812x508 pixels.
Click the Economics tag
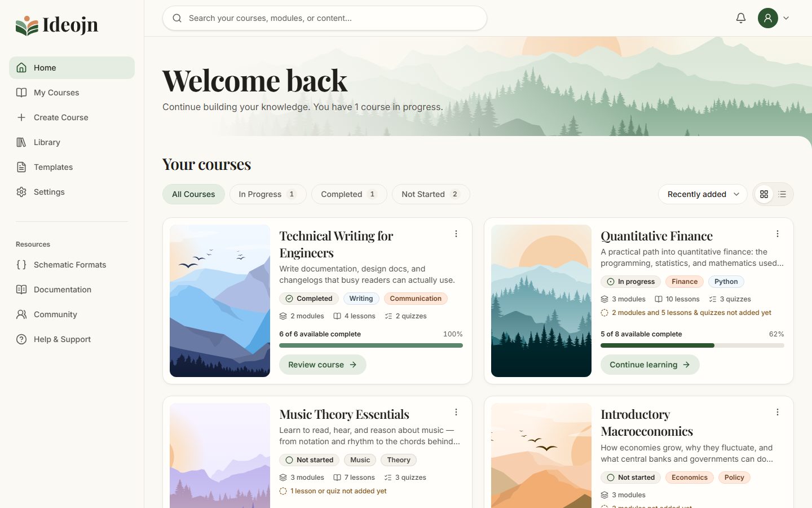[x=690, y=478]
